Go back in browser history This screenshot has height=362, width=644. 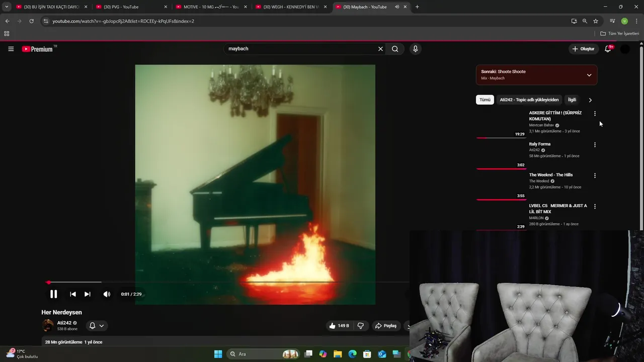pos(7,21)
